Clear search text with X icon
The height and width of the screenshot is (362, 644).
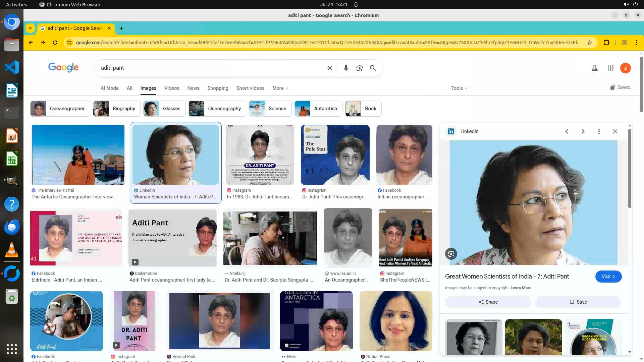(x=329, y=68)
